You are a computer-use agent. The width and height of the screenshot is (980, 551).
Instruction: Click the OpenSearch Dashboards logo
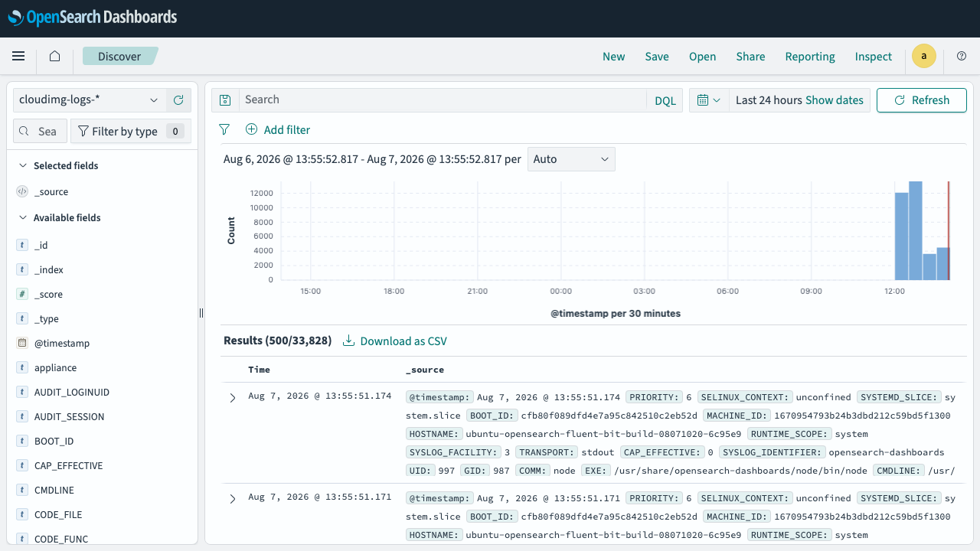[x=93, y=18]
